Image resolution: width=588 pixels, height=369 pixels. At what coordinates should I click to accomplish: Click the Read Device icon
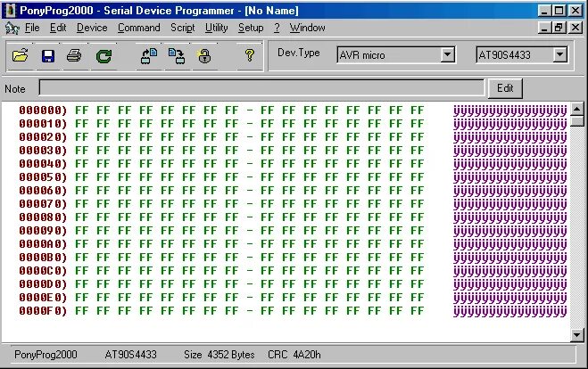tap(149, 56)
